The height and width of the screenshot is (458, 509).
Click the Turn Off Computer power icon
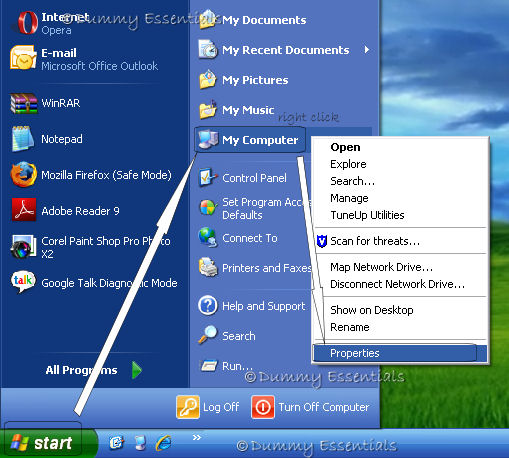(263, 407)
